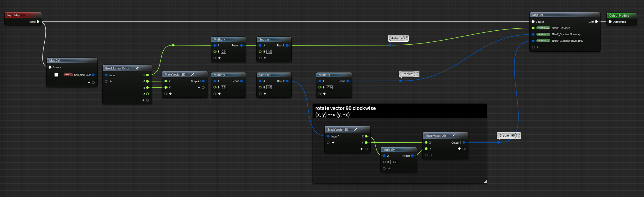The height and width of the screenshot is (197, 644).
Task: Click pencil icon on Make Vector 2D inside comment box
Action: tap(453, 136)
